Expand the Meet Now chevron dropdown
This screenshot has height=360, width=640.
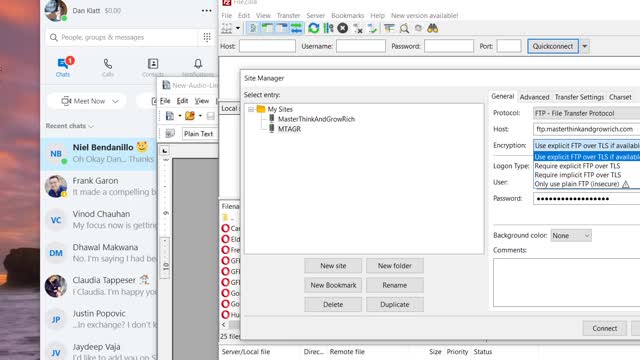coord(116,101)
